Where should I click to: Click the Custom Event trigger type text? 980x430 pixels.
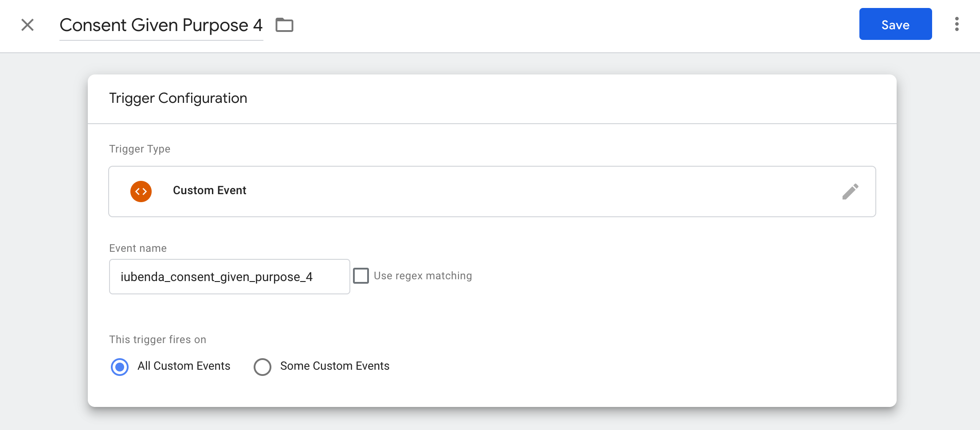(209, 191)
